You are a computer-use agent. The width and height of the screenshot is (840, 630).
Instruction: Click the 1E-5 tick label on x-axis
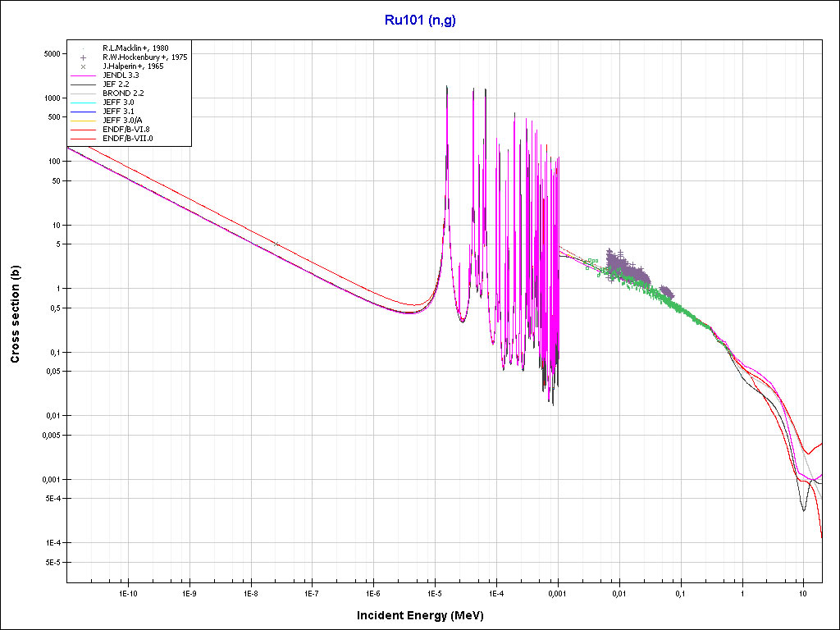point(435,591)
